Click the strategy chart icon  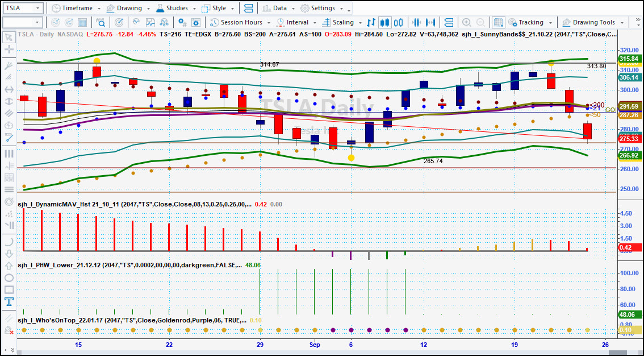tap(150, 22)
